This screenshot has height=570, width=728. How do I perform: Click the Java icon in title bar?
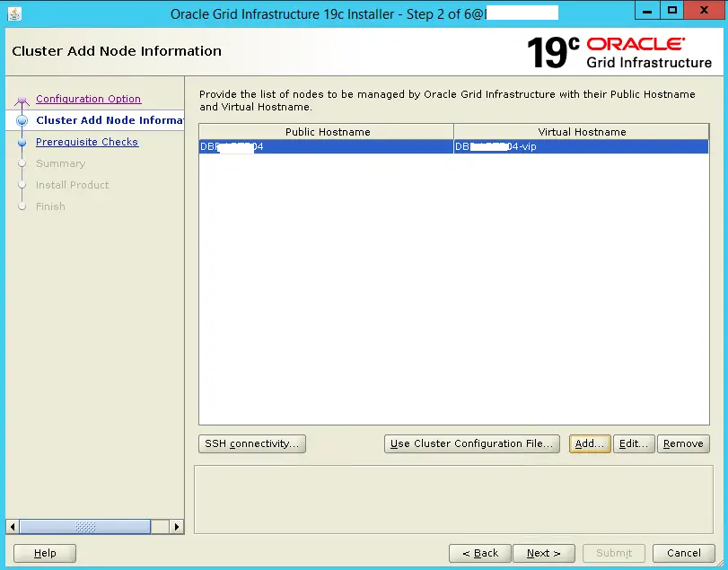[x=14, y=14]
